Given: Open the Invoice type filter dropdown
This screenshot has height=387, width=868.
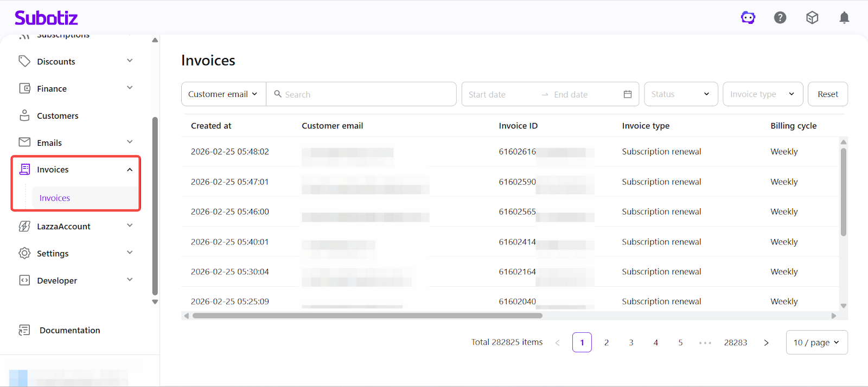Looking at the screenshot, I should 762,94.
